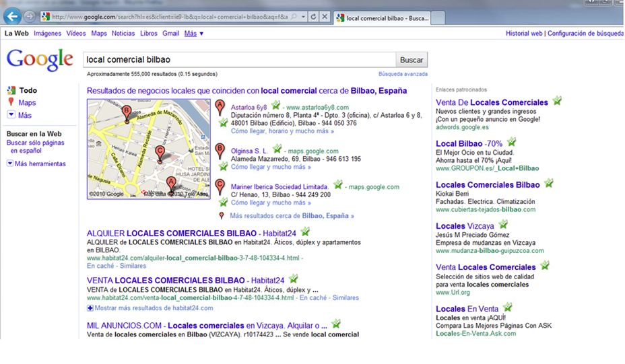This screenshot has height=364, width=625.
Task: Star the Locales Vizcaya ad
Action: pyautogui.click(x=503, y=224)
